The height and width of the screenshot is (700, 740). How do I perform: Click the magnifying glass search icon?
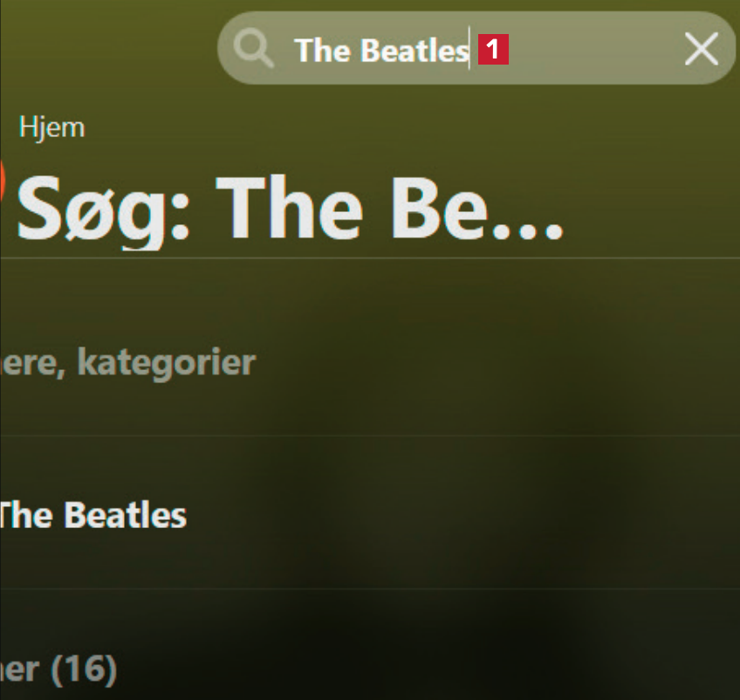click(255, 49)
